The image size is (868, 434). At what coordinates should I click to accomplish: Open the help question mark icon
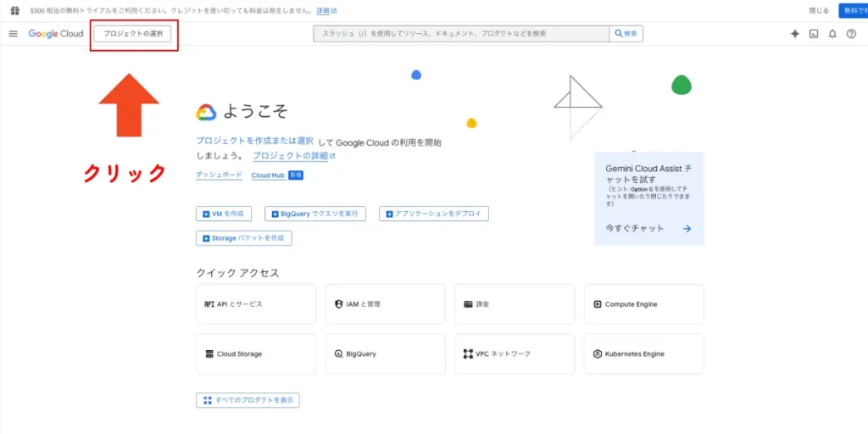[851, 34]
